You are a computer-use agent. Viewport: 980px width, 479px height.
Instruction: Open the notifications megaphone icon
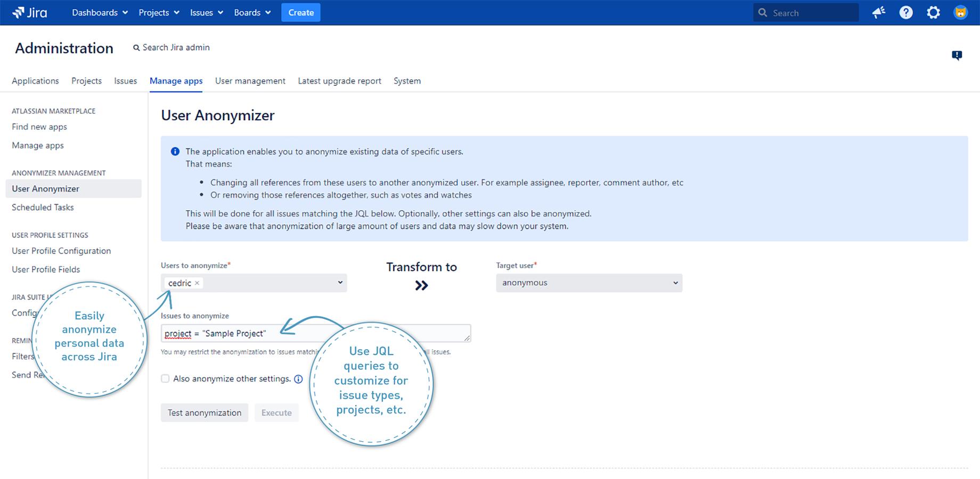879,12
